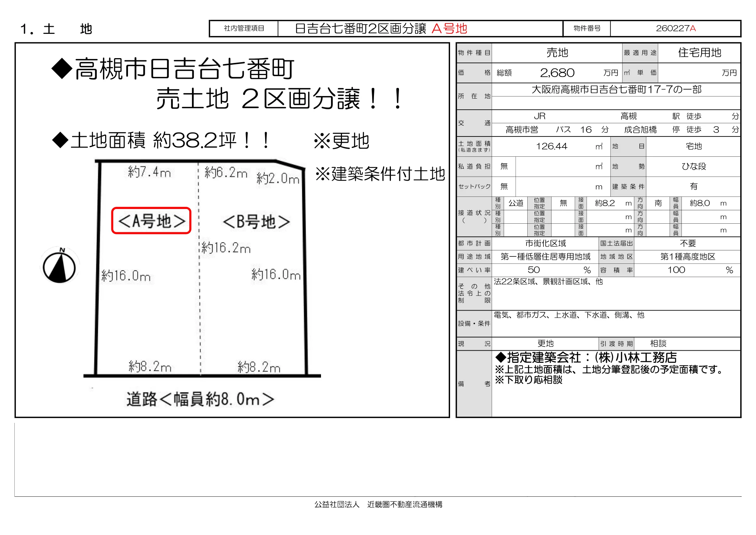Image resolution: width=756 pixels, height=535 pixels.
Task: Click the 法22条区域、景観計画区域、他 restrictions text
Action: coord(548,281)
